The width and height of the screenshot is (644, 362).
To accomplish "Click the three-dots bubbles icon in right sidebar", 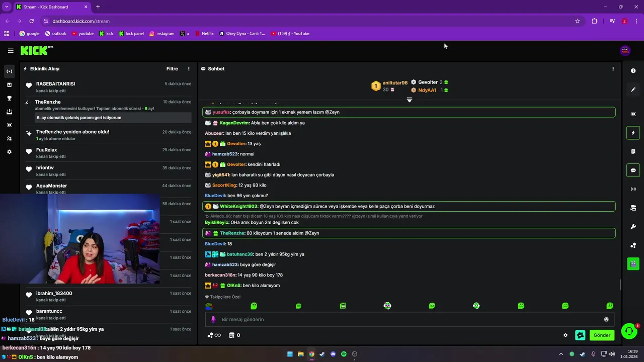I will (x=633, y=245).
